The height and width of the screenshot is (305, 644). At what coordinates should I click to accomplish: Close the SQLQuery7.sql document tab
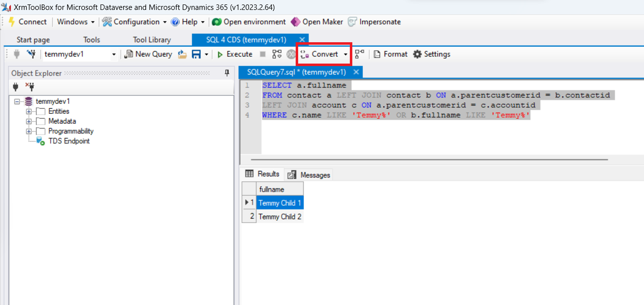[355, 73]
